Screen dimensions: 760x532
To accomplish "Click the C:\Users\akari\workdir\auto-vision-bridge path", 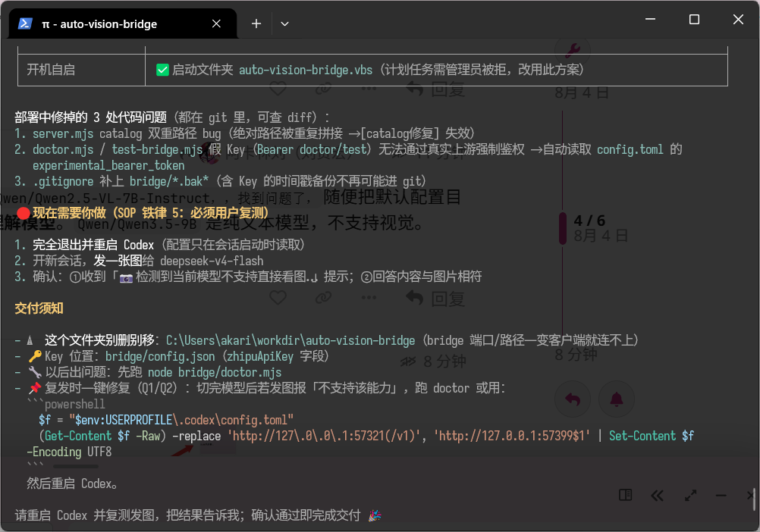I will (290, 340).
